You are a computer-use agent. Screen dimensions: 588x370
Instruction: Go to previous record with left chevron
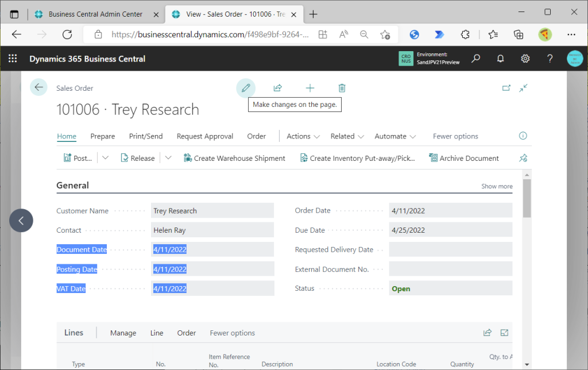(x=21, y=221)
